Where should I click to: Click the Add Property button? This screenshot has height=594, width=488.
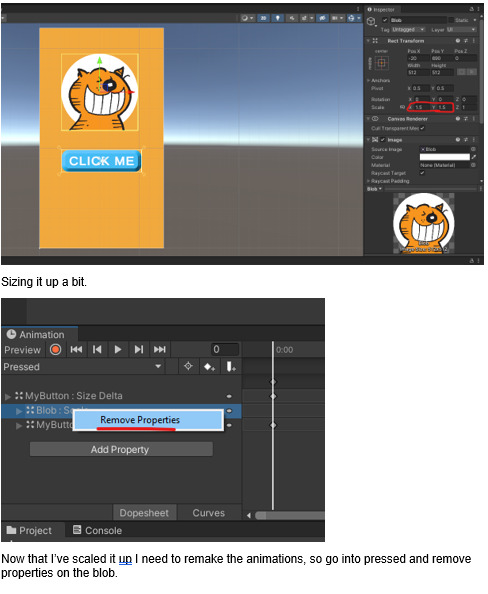[121, 449]
